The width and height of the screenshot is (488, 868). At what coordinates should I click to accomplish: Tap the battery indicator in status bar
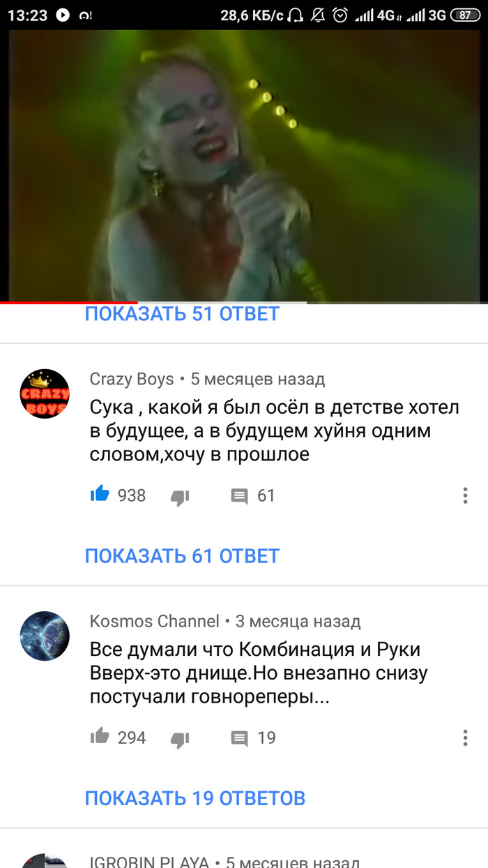(x=466, y=15)
